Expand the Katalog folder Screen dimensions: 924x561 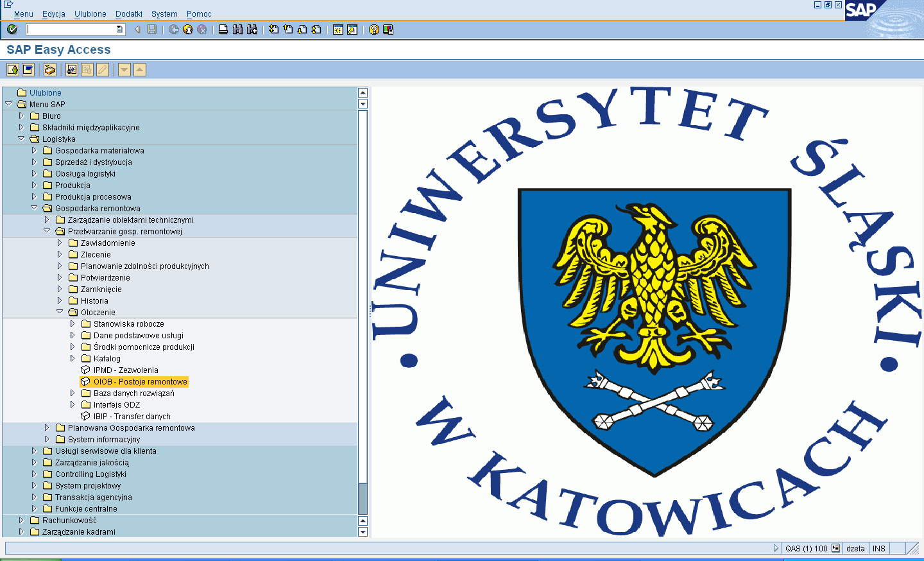(x=73, y=358)
